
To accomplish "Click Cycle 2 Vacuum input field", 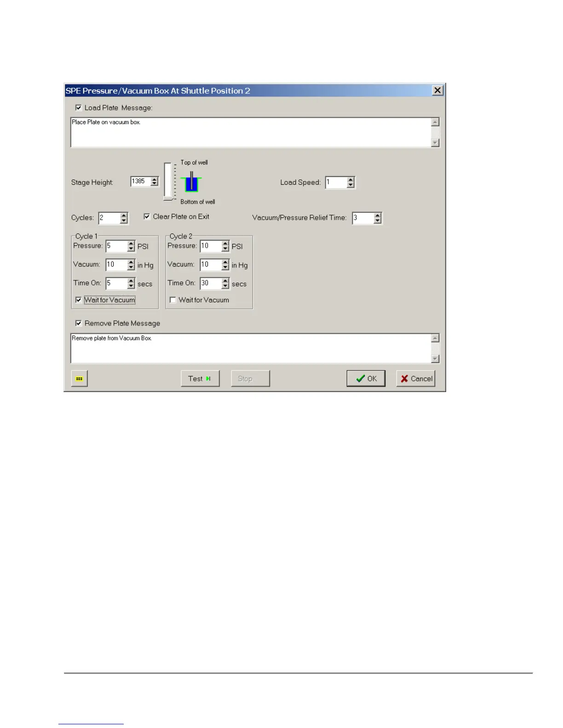I will click(x=211, y=265).
